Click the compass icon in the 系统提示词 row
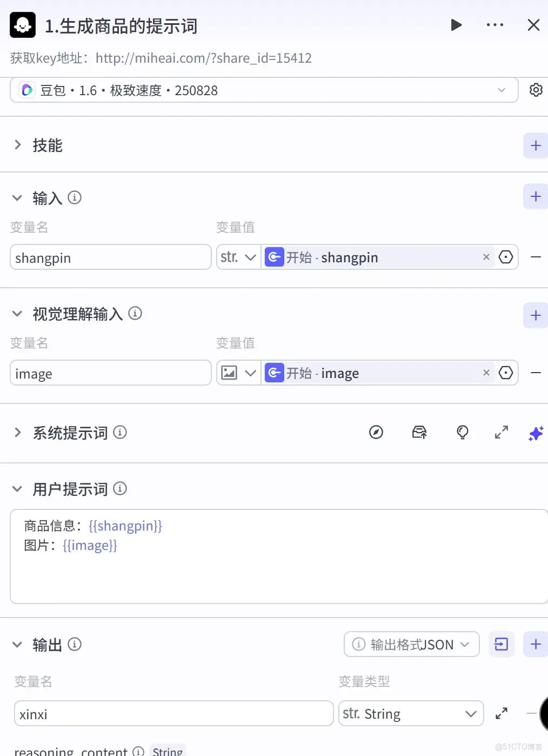Image resolution: width=548 pixels, height=756 pixels. point(377,432)
